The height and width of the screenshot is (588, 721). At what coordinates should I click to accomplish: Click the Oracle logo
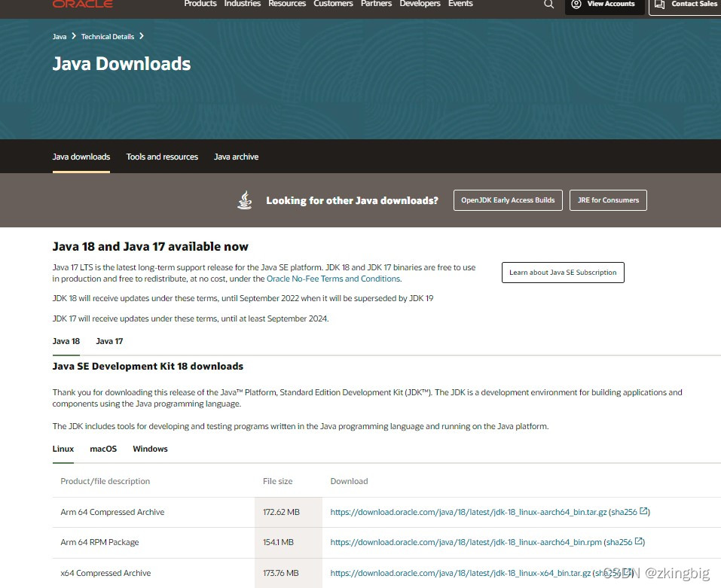83,4
